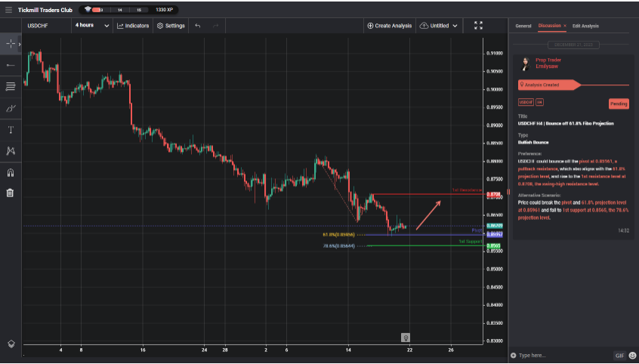Choose the Fibonacci retracement tool
Viewport: 639px width, 364px height.
(11, 86)
